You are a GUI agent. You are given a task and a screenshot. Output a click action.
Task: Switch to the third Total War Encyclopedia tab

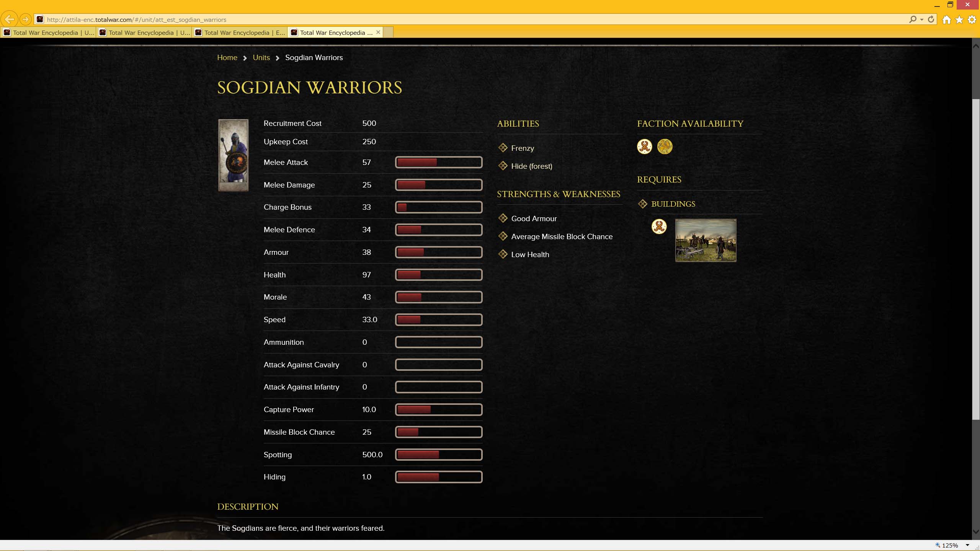[x=240, y=33]
